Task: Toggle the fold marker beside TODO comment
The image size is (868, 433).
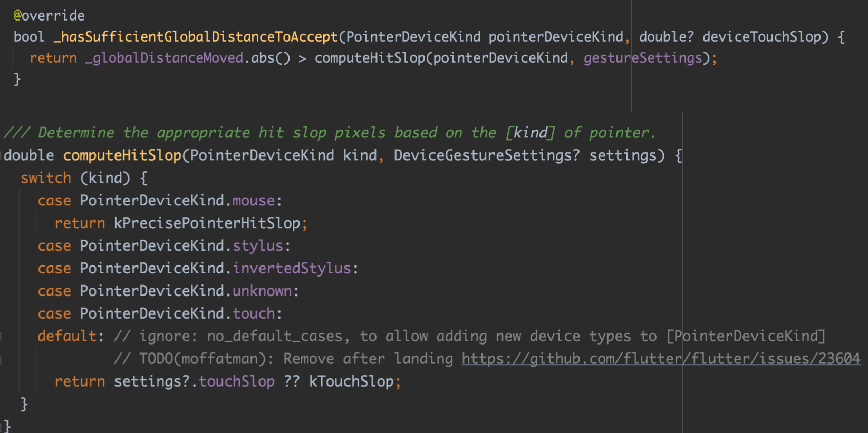Action: point(2,359)
